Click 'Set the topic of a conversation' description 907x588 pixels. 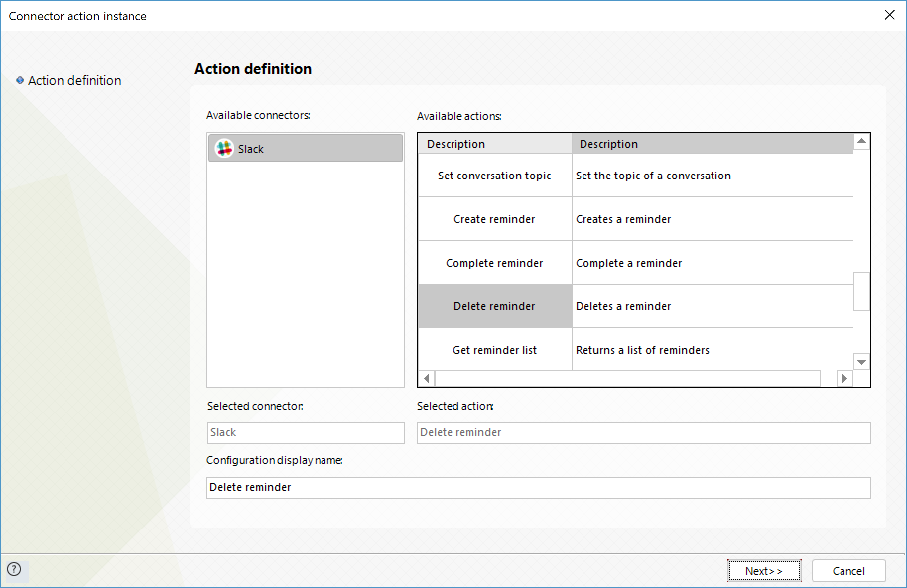[x=653, y=176]
